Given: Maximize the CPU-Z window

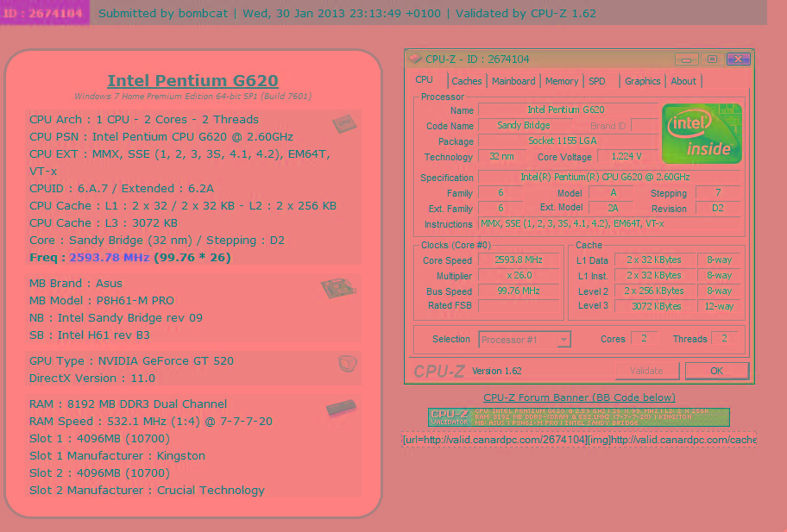Looking at the screenshot, I should [x=712, y=59].
